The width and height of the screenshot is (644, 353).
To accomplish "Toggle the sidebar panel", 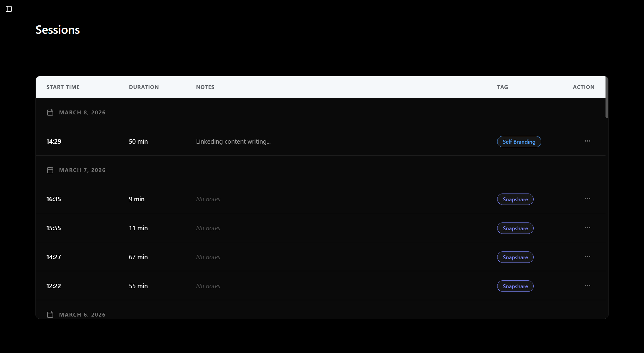I will (9, 9).
